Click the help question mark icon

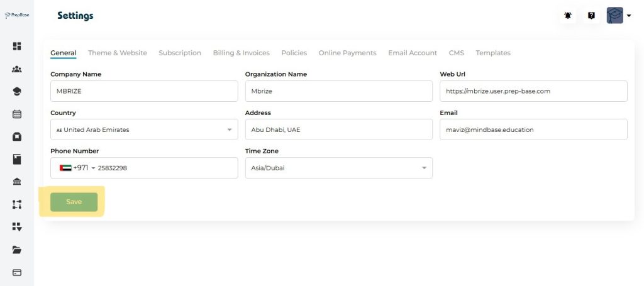pos(591,16)
